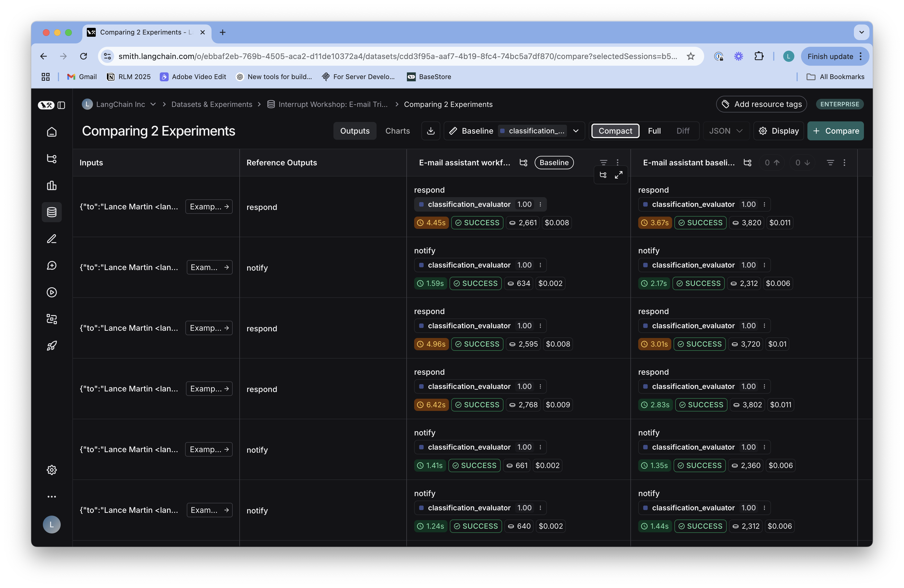Open the filter icon on workflow experiment column
Viewport: 904px width, 588px height.
604,162
